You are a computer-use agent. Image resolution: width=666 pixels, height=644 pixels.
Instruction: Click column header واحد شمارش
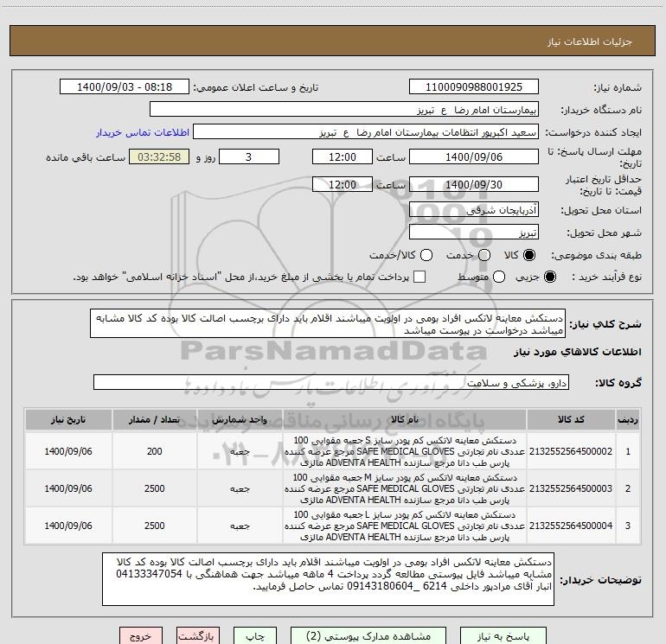coord(240,419)
